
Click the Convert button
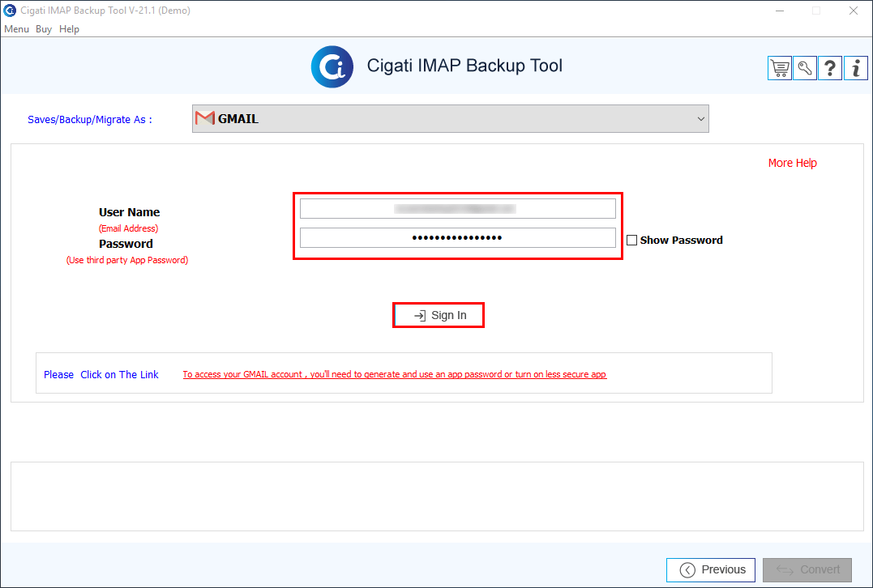click(x=807, y=569)
